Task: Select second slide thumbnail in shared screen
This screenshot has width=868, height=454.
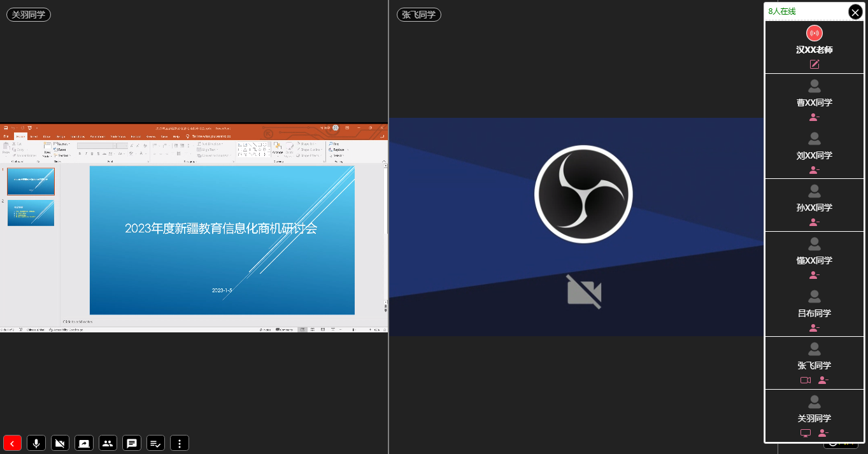Action: 31,213
